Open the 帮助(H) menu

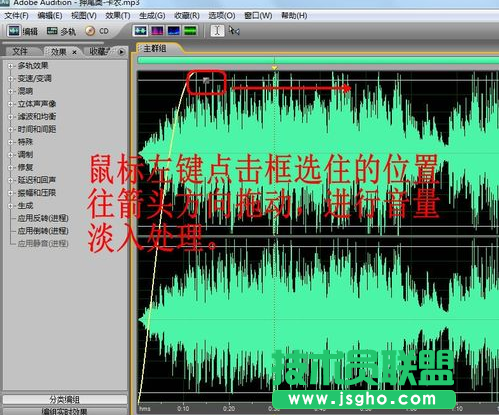click(x=294, y=16)
